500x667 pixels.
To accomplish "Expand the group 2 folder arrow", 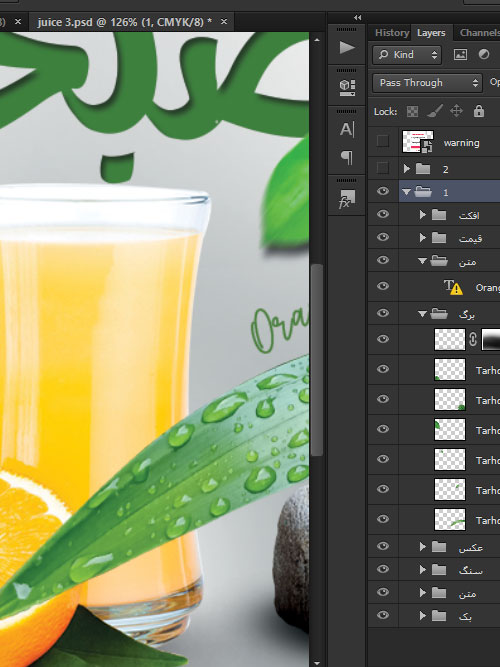I will (407, 169).
